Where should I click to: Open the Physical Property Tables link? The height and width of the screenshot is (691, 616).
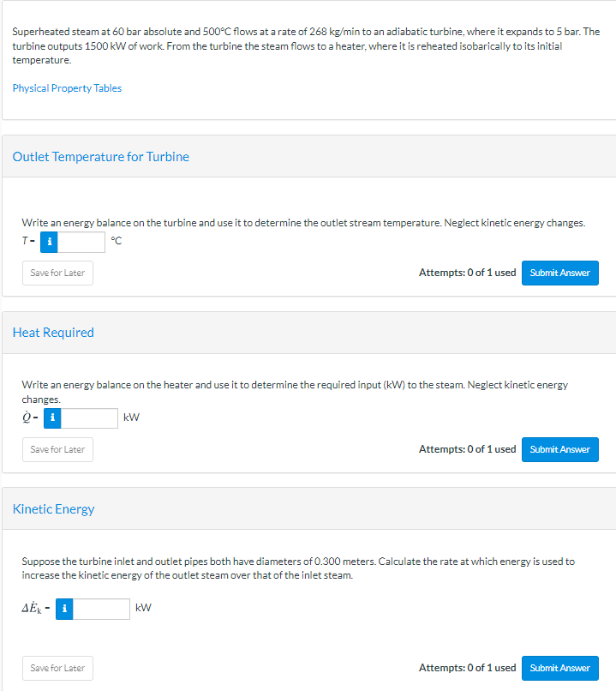(67, 88)
